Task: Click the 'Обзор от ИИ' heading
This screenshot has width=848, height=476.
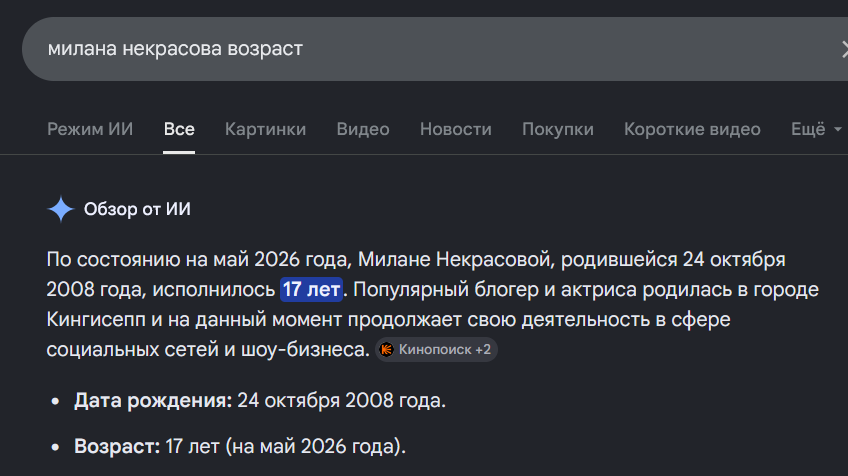Action: [x=137, y=209]
